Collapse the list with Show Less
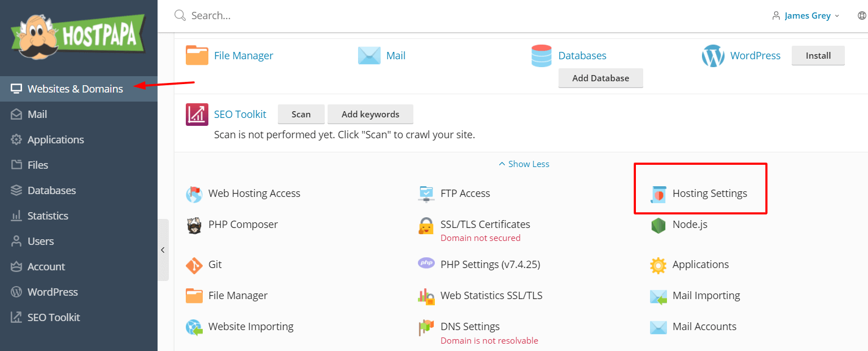 tap(524, 164)
